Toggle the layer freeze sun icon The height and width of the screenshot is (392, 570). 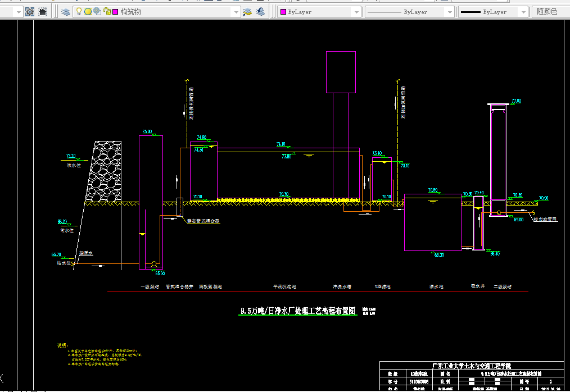pyautogui.click(x=88, y=12)
